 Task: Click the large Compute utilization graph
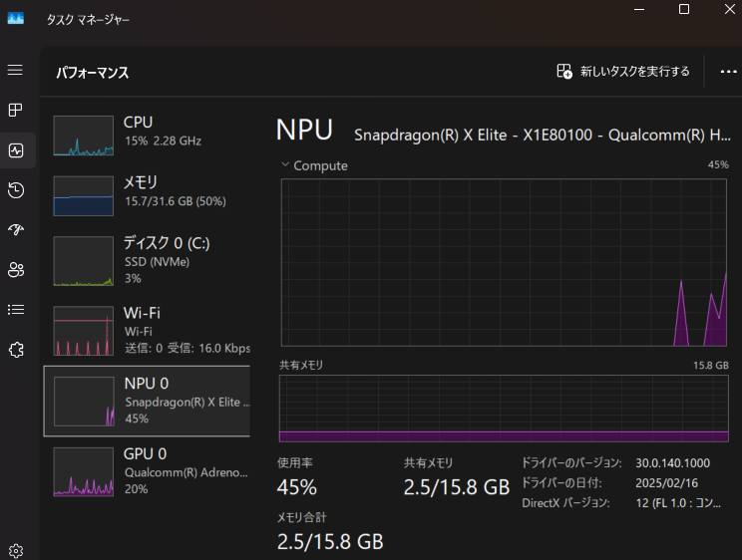click(504, 262)
